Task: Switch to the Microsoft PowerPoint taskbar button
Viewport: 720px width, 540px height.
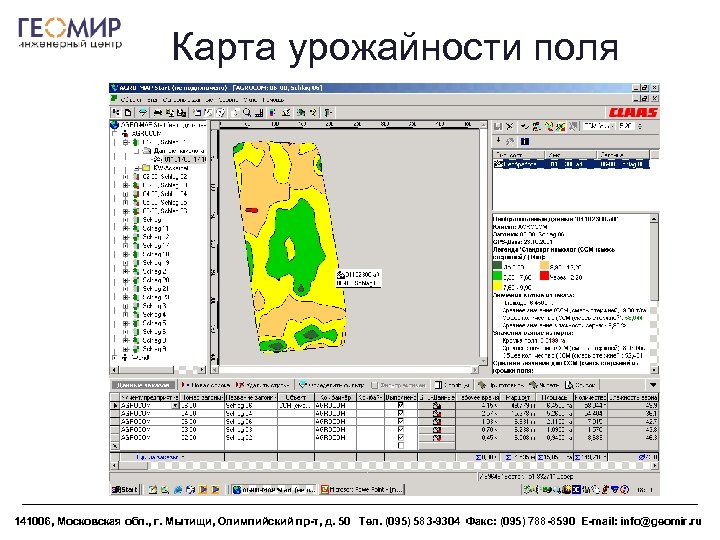Action: point(361,489)
